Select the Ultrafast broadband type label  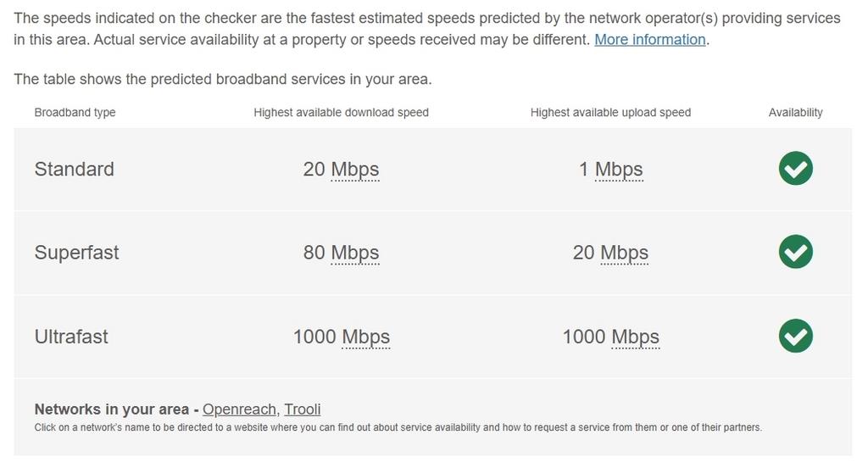(x=71, y=337)
